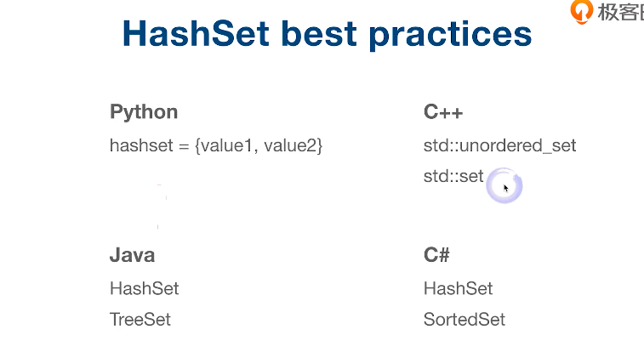Viewport: 644px width, 352px height.
Task: Click the SortedSet entry under C#
Action: [464, 320]
